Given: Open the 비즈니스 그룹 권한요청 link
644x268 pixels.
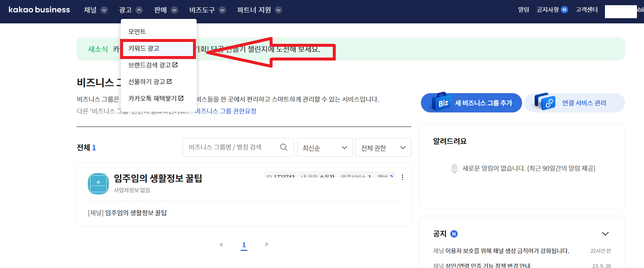Looking at the screenshot, I should tap(226, 111).
